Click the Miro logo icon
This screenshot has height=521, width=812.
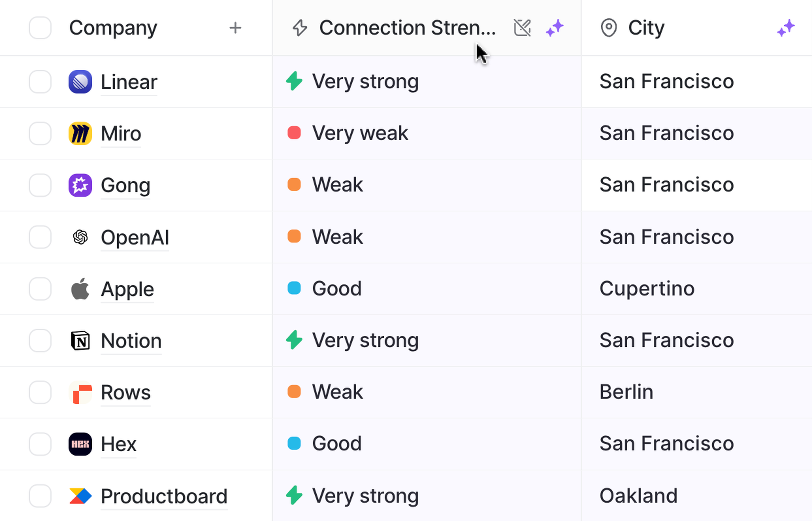pos(80,133)
